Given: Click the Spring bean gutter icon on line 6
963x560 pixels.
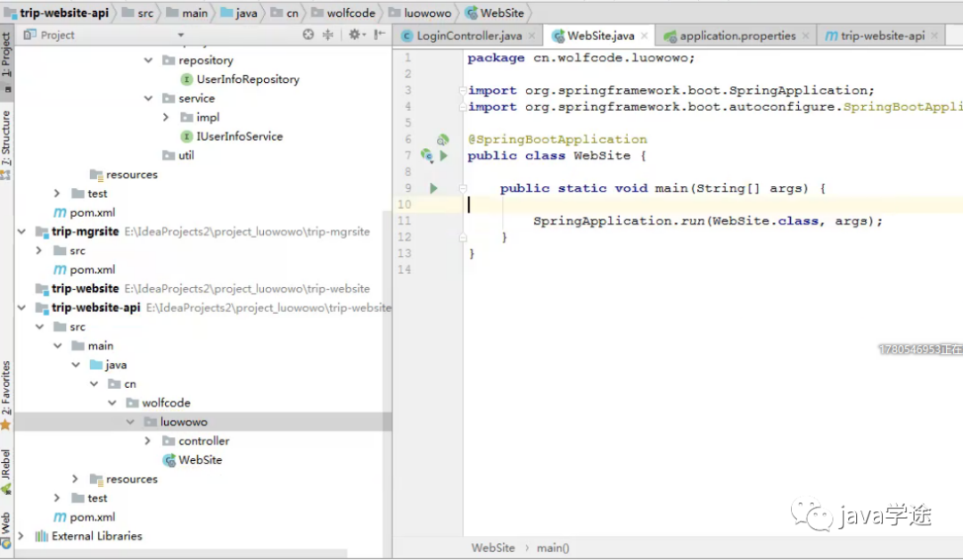Looking at the screenshot, I should pyautogui.click(x=442, y=140).
